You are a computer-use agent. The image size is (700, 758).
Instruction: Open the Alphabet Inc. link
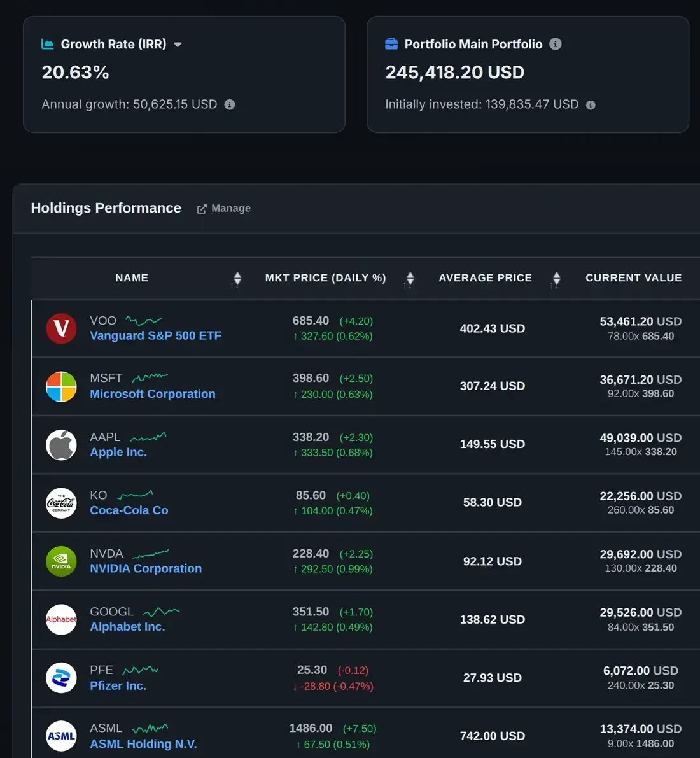(x=128, y=626)
